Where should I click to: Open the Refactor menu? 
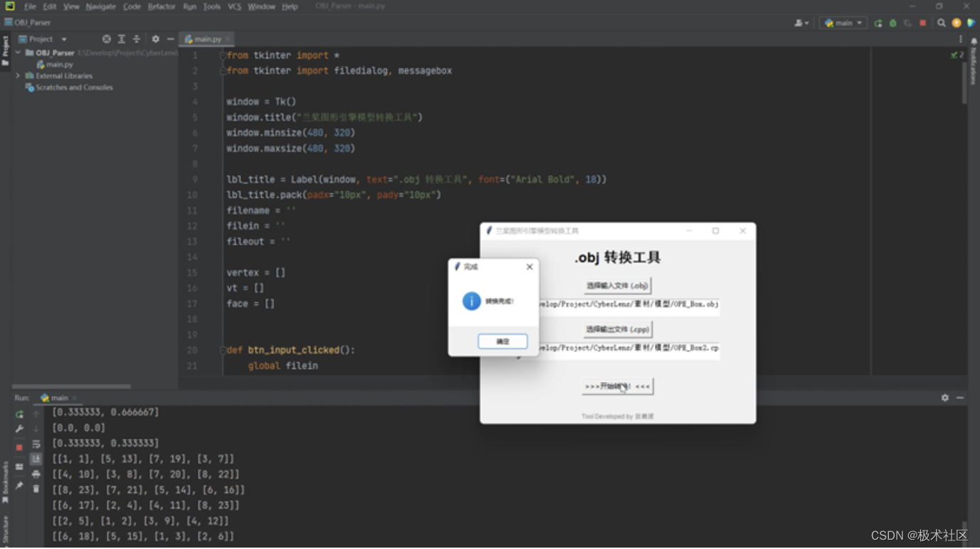161,6
